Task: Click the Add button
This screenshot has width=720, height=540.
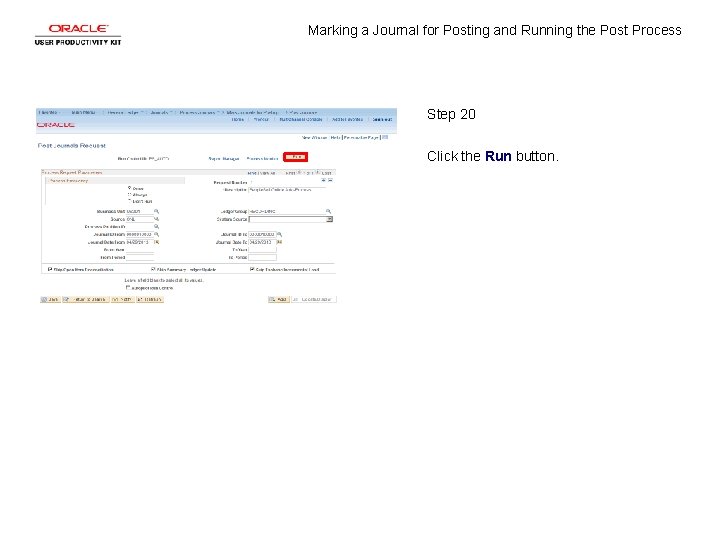Action: (279, 299)
